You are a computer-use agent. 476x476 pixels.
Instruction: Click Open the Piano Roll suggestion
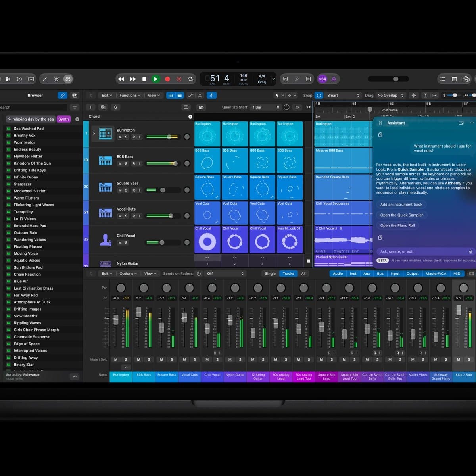[x=397, y=225]
